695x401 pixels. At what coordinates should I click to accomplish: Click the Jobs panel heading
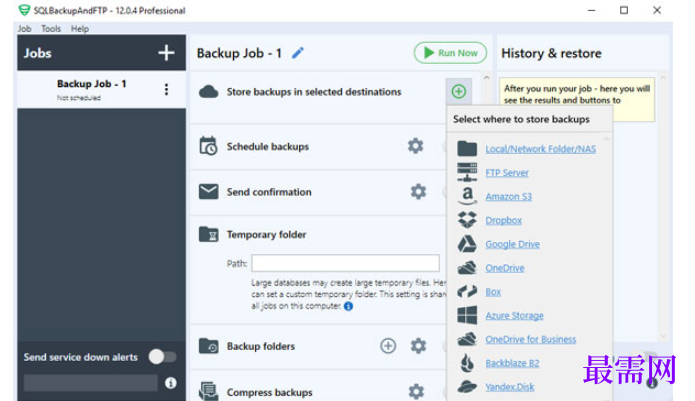coord(38,53)
